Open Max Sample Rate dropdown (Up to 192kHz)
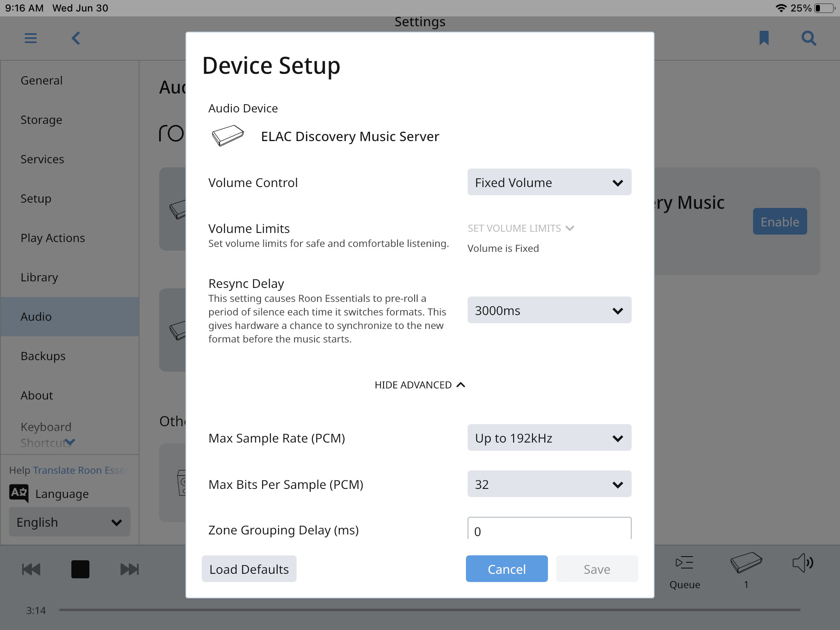The width and height of the screenshot is (840, 630). click(549, 438)
